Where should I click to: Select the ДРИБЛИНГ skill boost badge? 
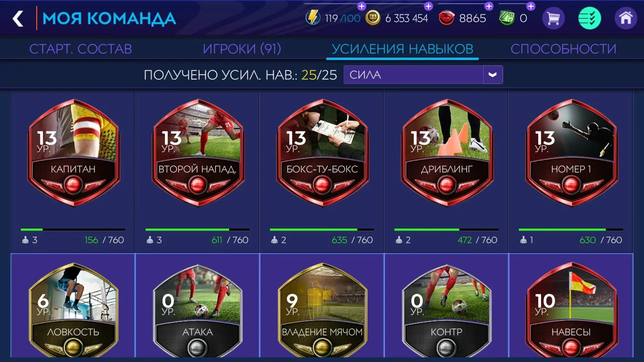[x=447, y=153]
